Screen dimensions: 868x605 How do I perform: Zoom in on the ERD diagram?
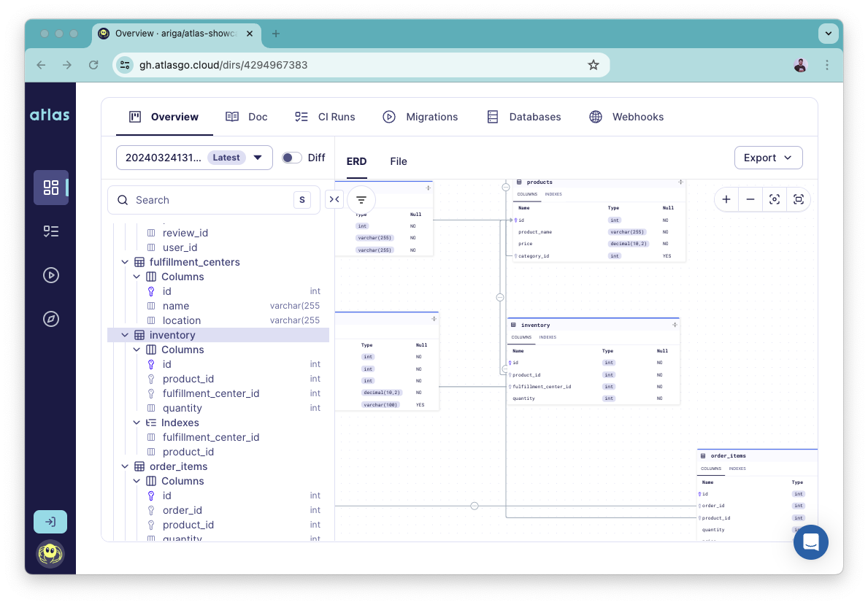[726, 199]
